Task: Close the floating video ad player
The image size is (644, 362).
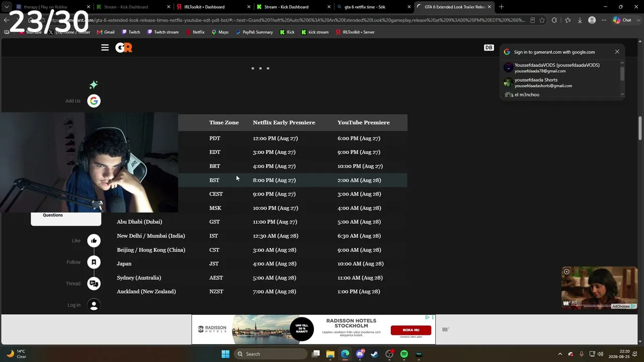Action: (567, 272)
